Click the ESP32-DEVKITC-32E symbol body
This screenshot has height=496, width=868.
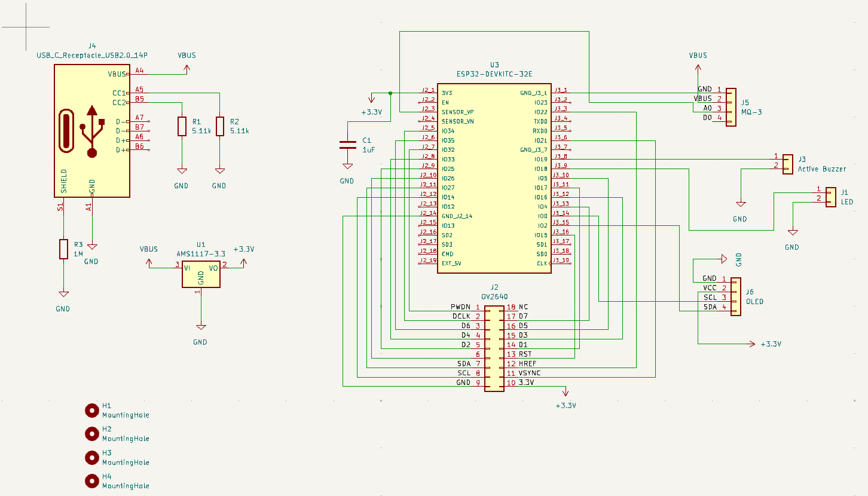click(494, 179)
